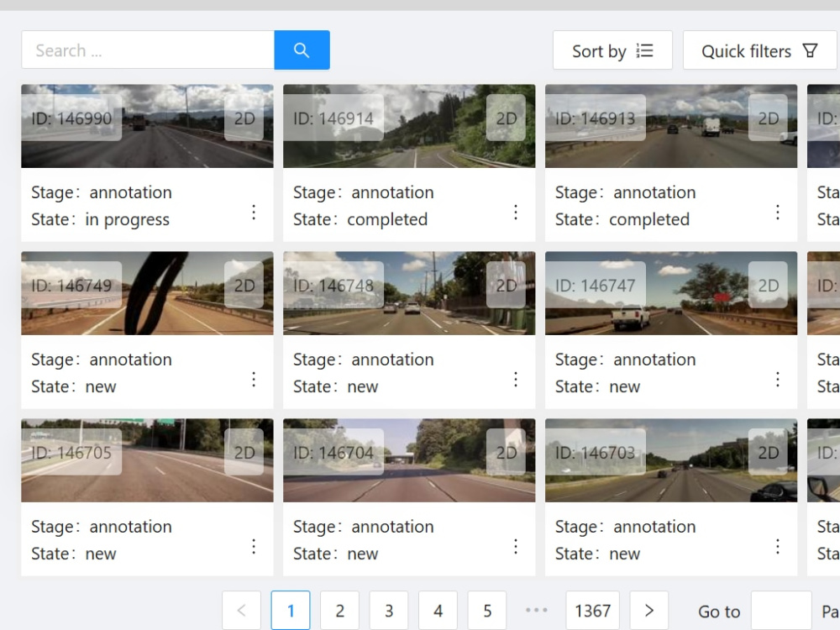
Task: Click the 2D badge on job 146704
Action: point(507,452)
